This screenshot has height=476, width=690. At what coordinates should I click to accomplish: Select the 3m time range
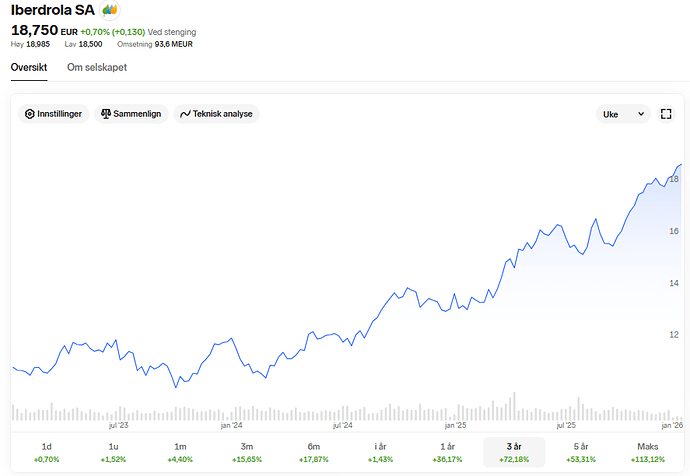click(247, 452)
